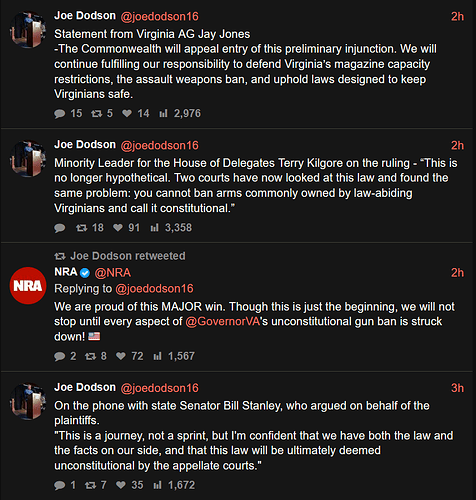The width and height of the screenshot is (476, 500).
Task: Retweet the NRA MAJOR win tweet
Action: 90,356
